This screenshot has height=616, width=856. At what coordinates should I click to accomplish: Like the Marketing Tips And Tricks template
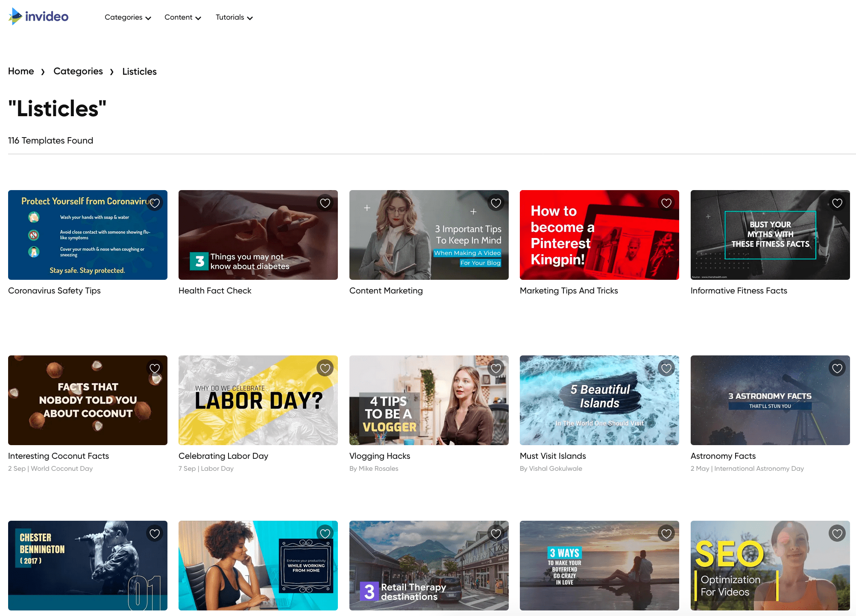pos(666,203)
